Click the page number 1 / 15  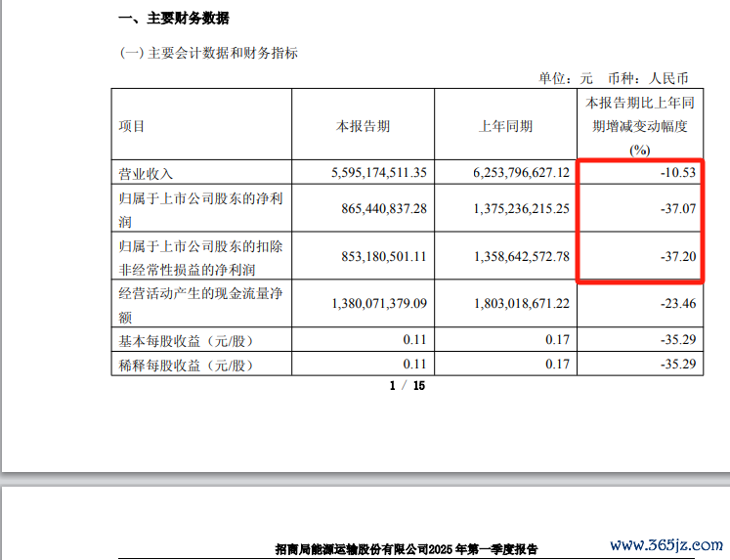pos(408,386)
